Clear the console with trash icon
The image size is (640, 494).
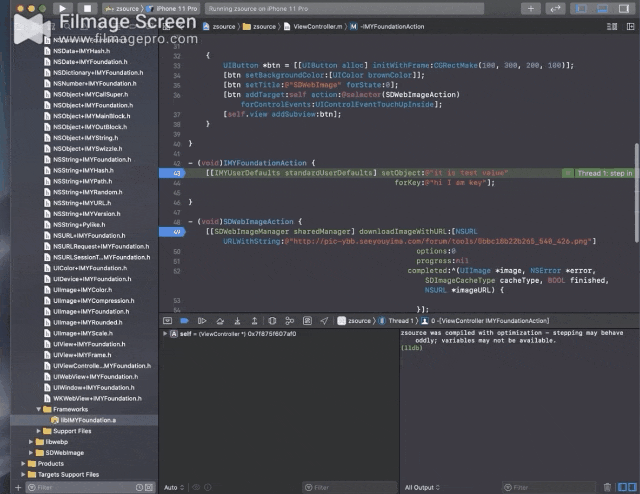607,487
